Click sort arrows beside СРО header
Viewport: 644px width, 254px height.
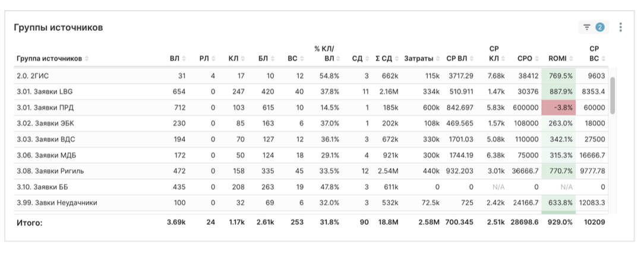537,59
